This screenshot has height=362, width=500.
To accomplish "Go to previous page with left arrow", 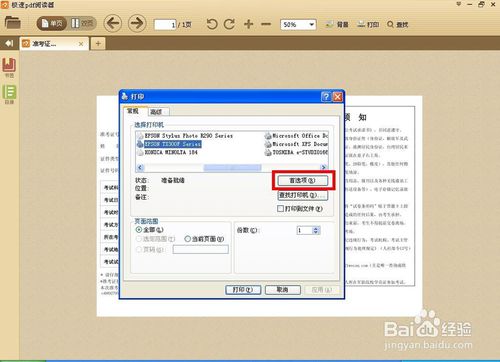I will (113, 24).
